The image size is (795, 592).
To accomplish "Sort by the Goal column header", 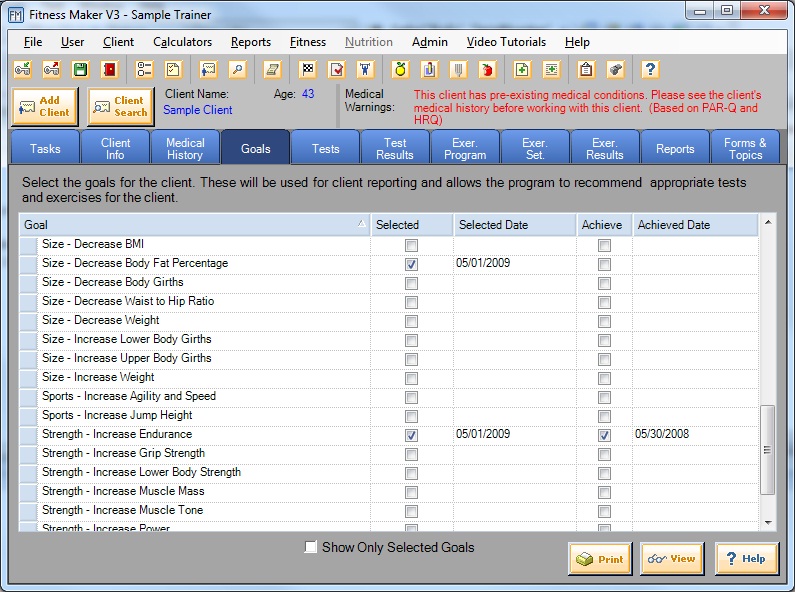I will pos(195,225).
